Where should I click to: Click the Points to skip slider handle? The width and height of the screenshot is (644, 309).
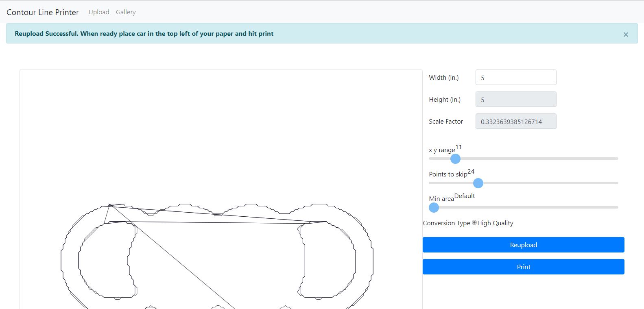pyautogui.click(x=478, y=183)
